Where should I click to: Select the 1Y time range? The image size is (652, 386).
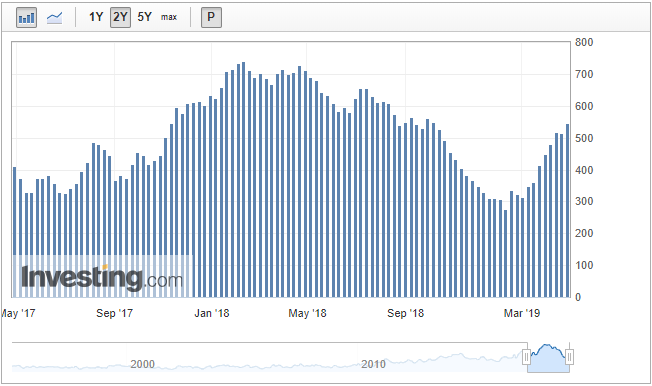(96, 17)
